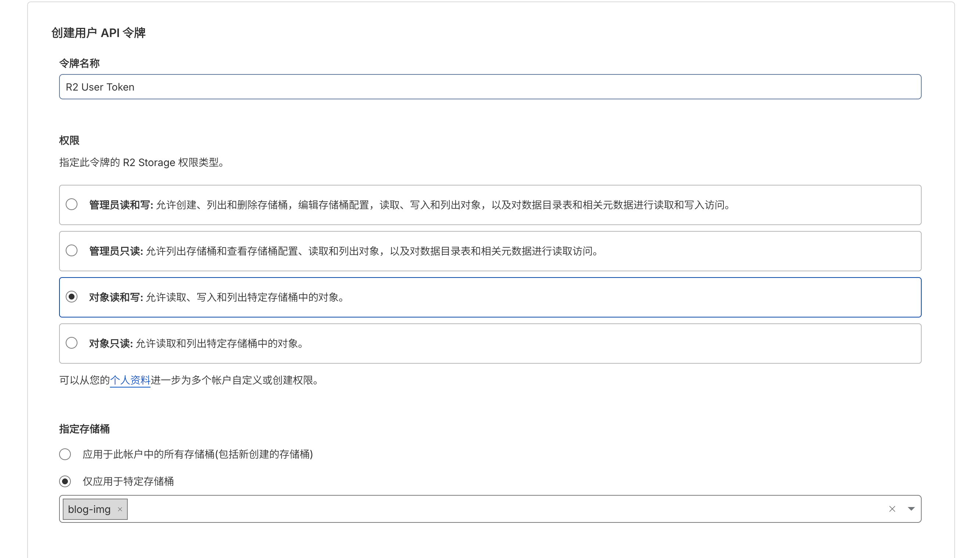
Task: Click 管理员只读 option description text
Action: [372, 251]
